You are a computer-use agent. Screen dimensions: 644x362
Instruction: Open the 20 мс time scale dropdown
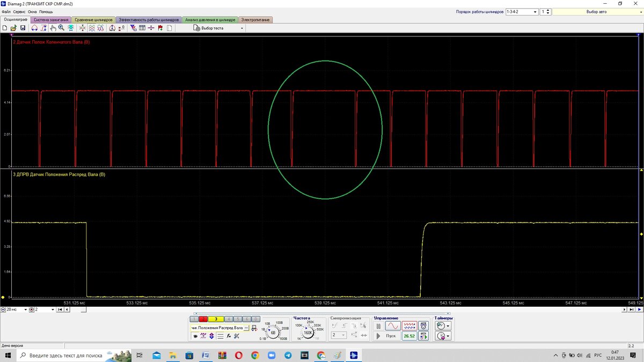pos(25,309)
